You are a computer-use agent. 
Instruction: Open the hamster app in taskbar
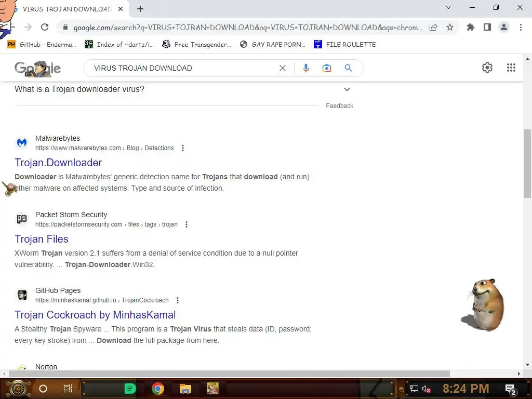coord(212,389)
